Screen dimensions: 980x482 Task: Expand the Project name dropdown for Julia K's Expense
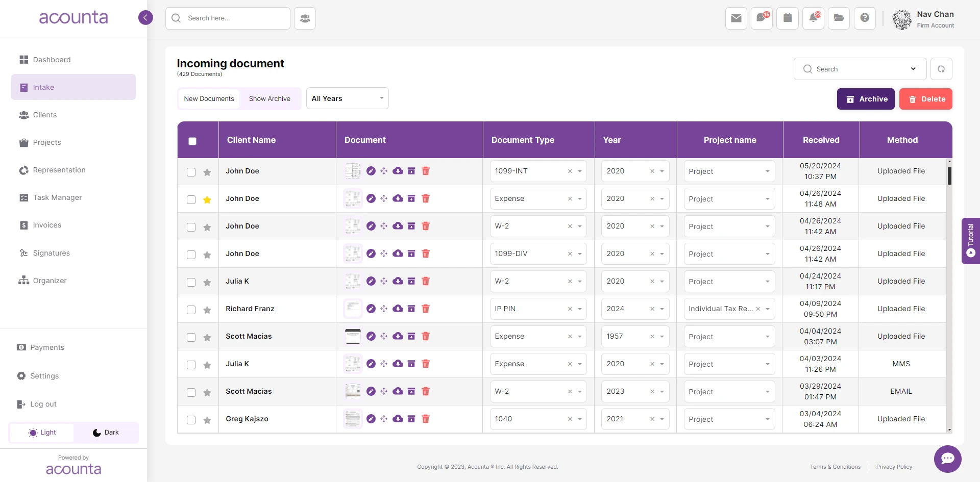coord(767,364)
